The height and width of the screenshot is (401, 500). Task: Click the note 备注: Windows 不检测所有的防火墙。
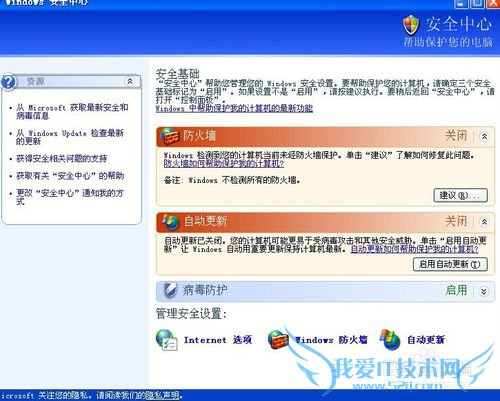[x=232, y=180]
